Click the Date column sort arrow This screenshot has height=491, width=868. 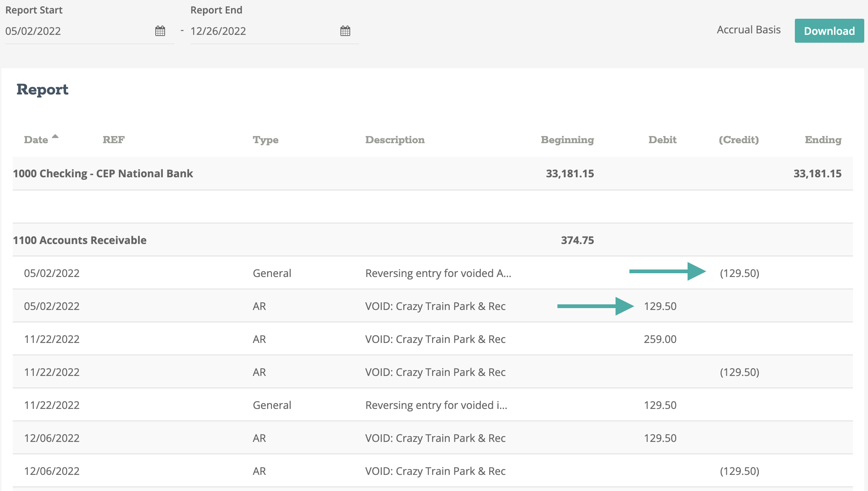55,136
